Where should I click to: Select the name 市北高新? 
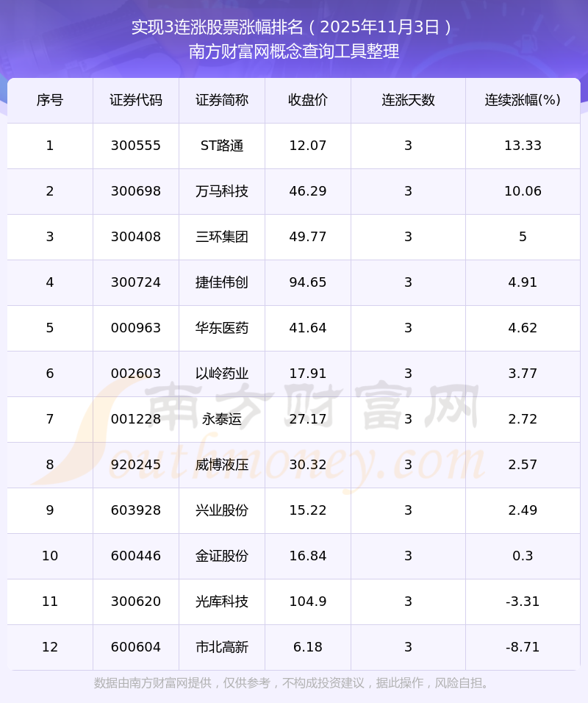pos(222,647)
